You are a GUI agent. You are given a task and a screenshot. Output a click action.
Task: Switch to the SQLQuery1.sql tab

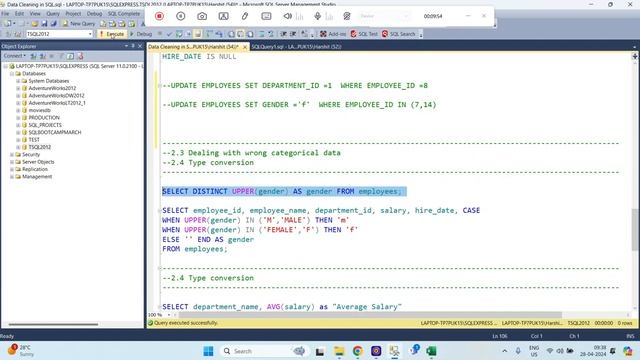click(x=296, y=47)
